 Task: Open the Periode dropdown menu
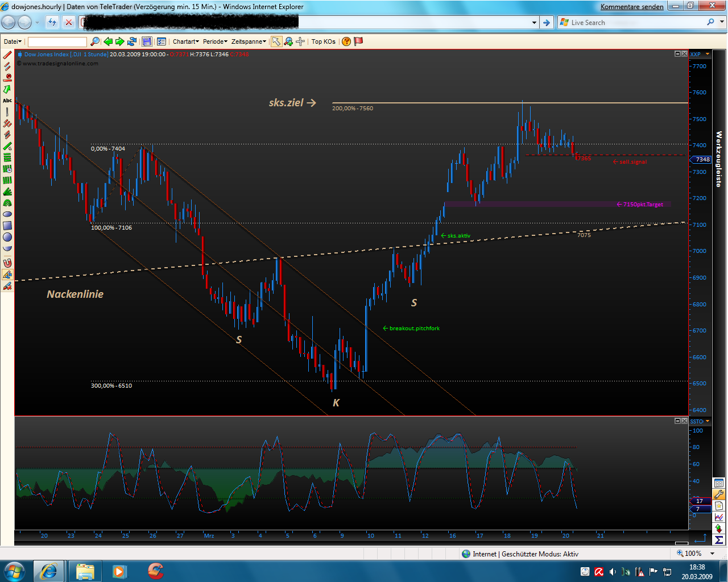[x=215, y=41]
